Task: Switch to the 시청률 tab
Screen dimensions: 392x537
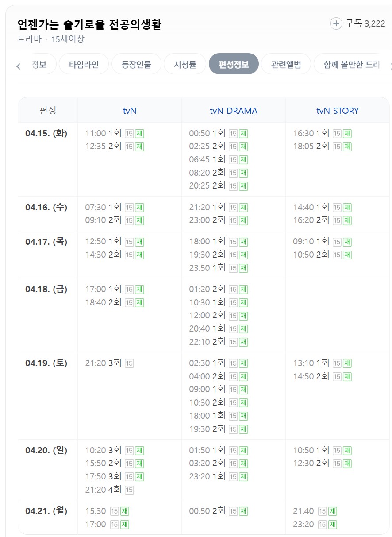Action: point(185,64)
